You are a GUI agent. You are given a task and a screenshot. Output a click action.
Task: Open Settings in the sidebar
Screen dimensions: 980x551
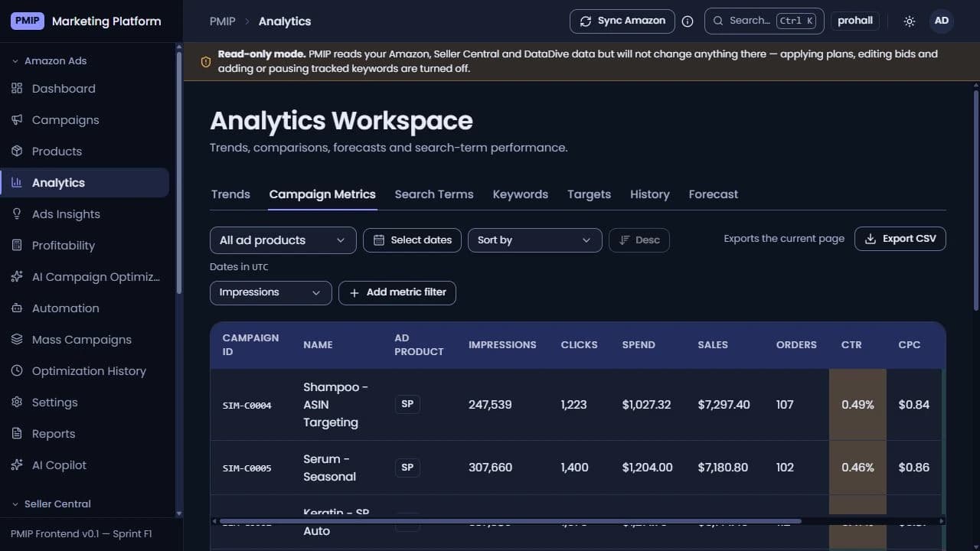pyautogui.click(x=84, y=403)
